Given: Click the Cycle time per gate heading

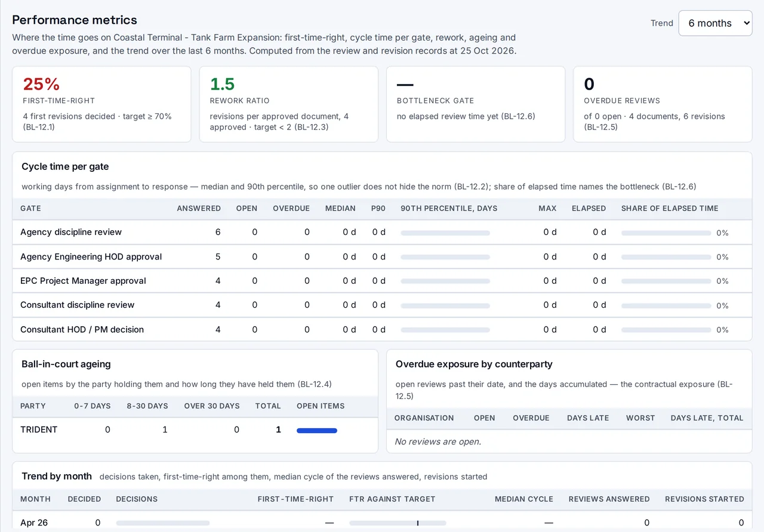Looking at the screenshot, I should 65,166.
